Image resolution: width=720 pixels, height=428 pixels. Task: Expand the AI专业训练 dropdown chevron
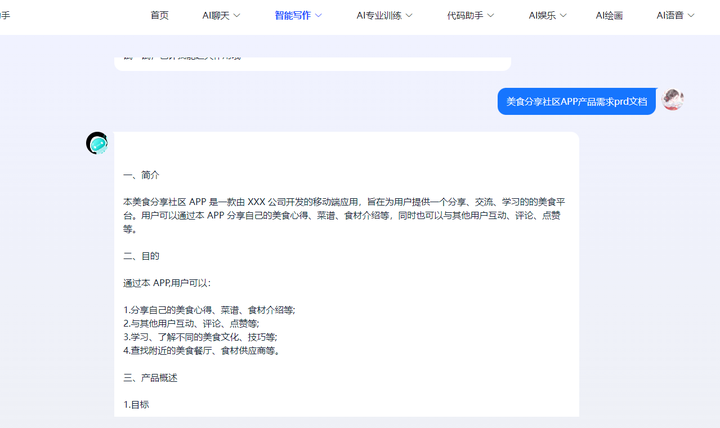click(409, 16)
